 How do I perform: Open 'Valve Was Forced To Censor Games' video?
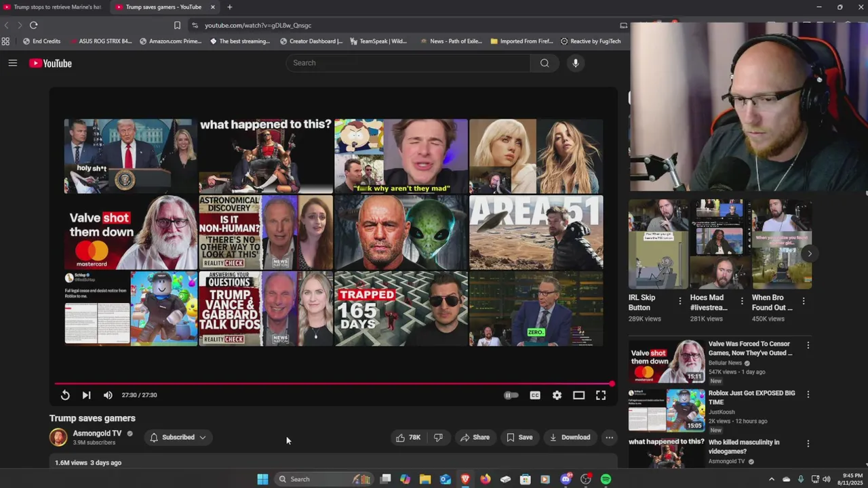[750, 348]
